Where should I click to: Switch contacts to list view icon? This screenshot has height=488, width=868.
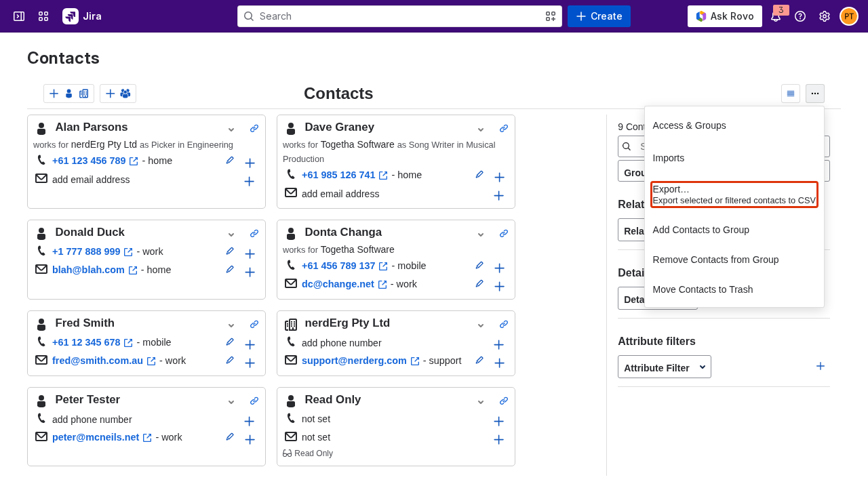[791, 94]
